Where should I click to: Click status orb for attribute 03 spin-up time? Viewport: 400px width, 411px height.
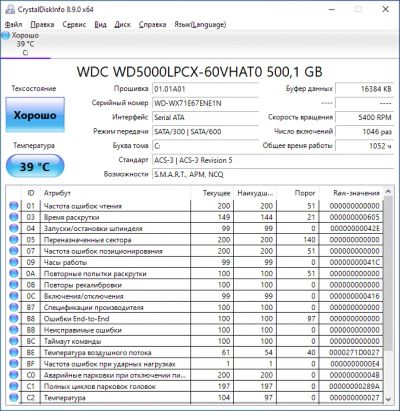[14, 217]
